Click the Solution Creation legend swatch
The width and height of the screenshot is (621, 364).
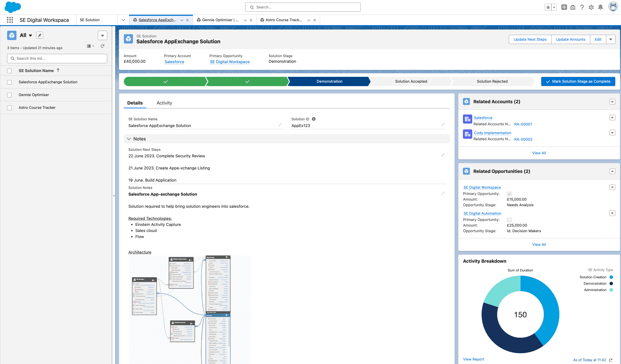(x=611, y=277)
